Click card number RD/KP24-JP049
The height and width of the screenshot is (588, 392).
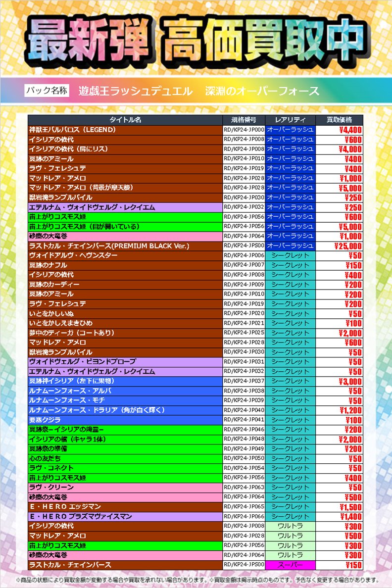244,449
